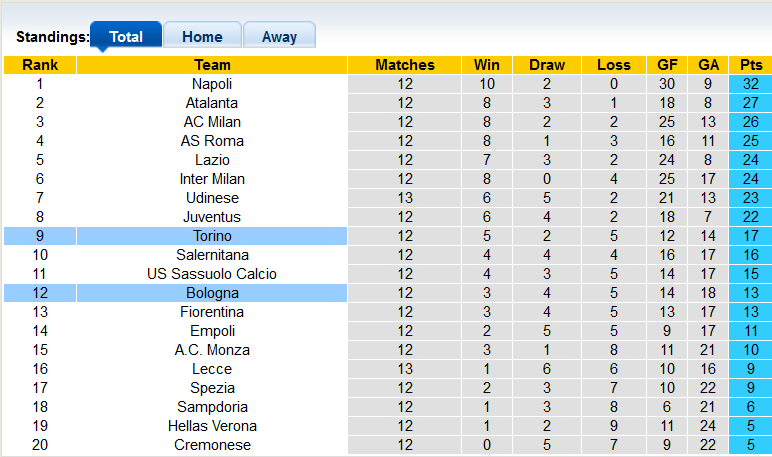This screenshot has height=457, width=772.
Task: Click the Pts column header
Action: [x=750, y=65]
